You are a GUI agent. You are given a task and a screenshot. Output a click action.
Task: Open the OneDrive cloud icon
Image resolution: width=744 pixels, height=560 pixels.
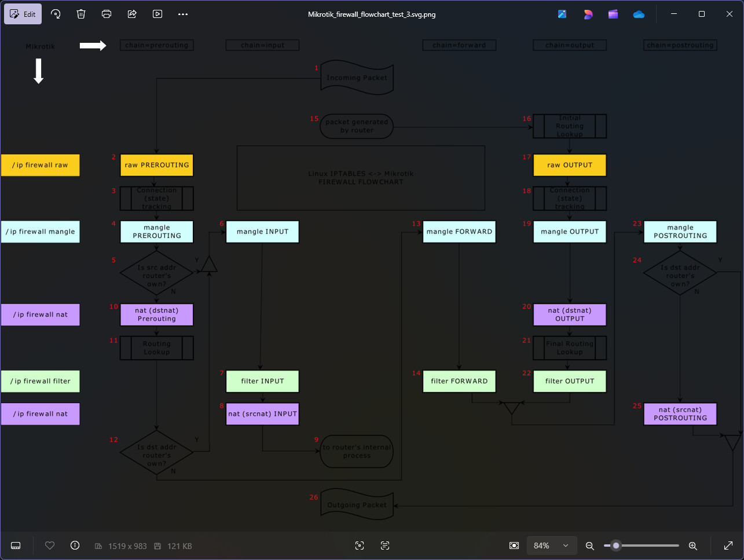pyautogui.click(x=639, y=14)
